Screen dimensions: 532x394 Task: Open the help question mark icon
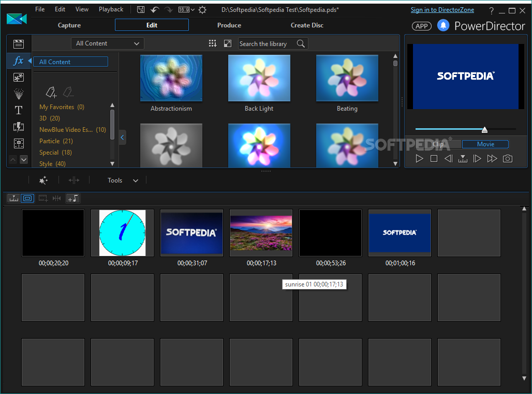pyautogui.click(x=491, y=11)
